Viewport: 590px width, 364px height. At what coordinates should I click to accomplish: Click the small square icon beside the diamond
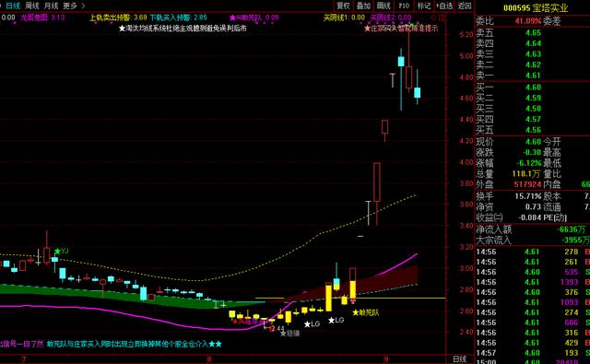442,18
